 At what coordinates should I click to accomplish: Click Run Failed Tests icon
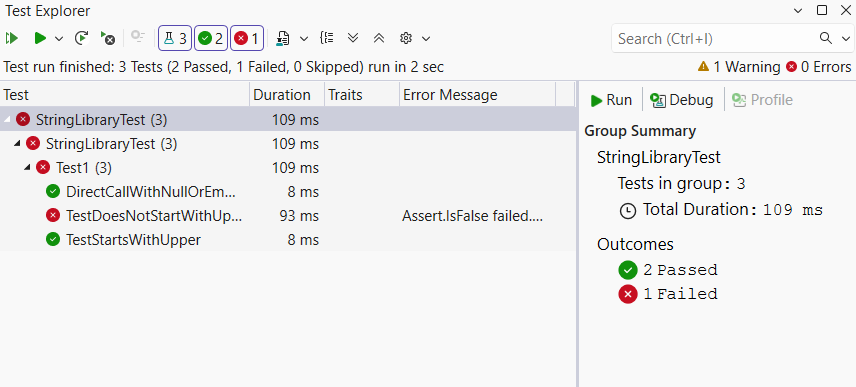pyautogui.click(x=108, y=38)
